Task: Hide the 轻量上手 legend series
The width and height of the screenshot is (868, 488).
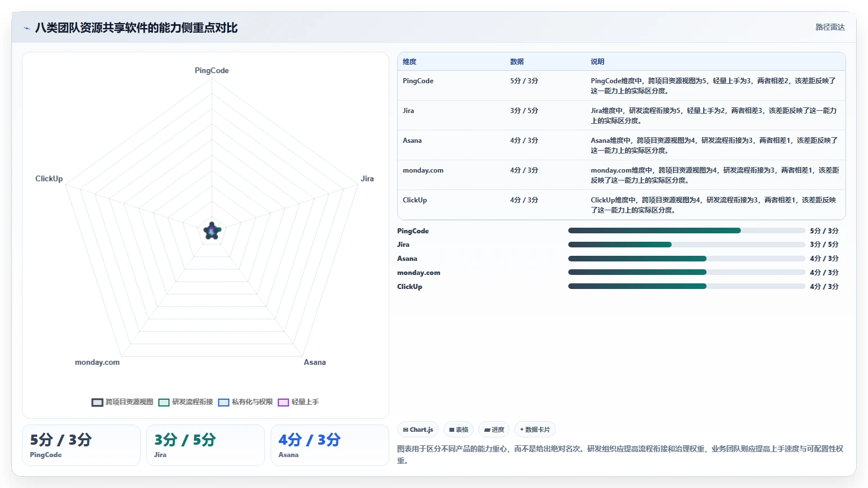Action: pyautogui.click(x=298, y=402)
